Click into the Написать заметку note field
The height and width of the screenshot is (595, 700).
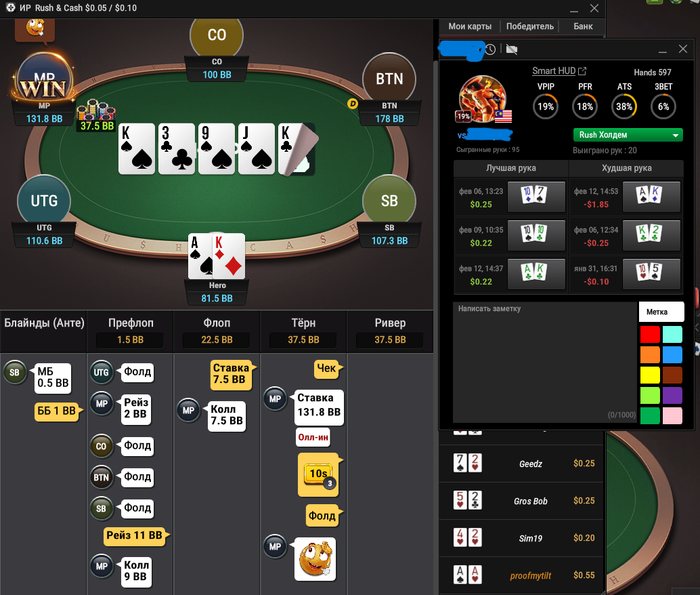point(545,362)
